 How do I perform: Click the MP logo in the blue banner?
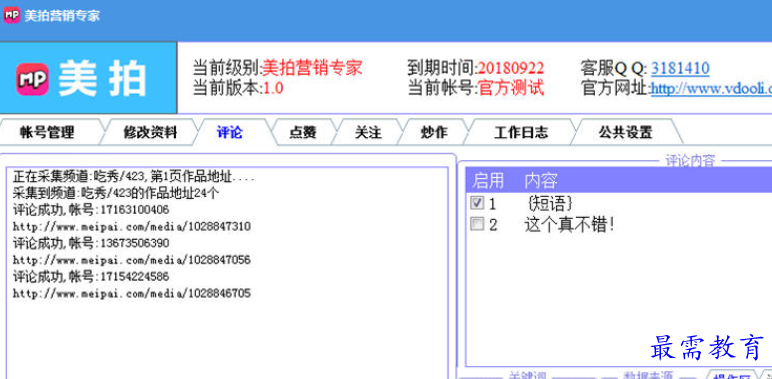pyautogui.click(x=32, y=79)
